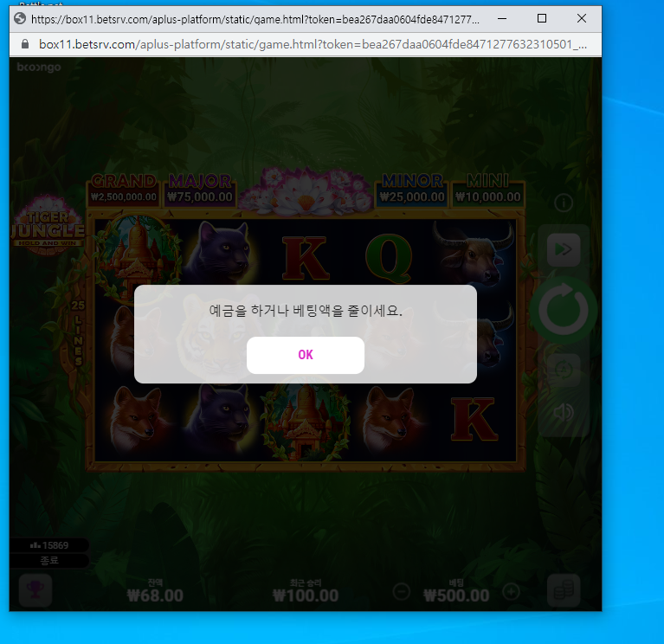Click the globe icon in title bar
664x644 pixels.
point(20,19)
